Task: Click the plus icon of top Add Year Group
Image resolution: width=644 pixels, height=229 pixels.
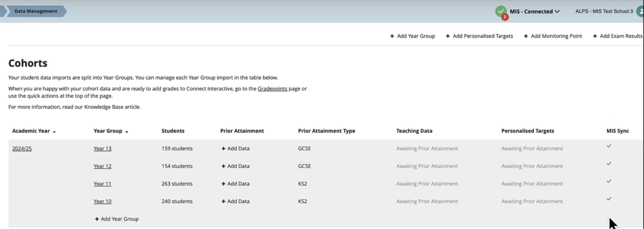Action: [x=392, y=36]
